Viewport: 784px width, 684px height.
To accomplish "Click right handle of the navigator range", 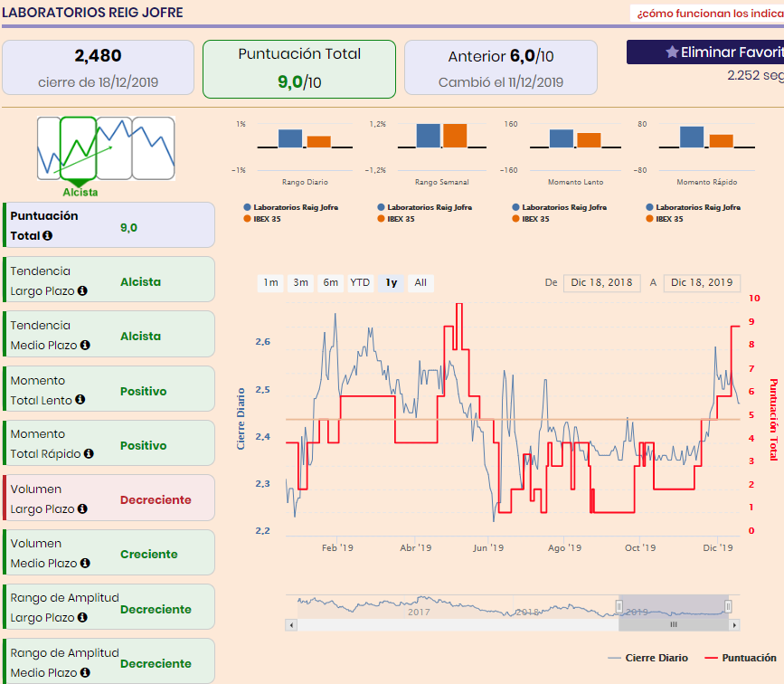I will [x=728, y=606].
